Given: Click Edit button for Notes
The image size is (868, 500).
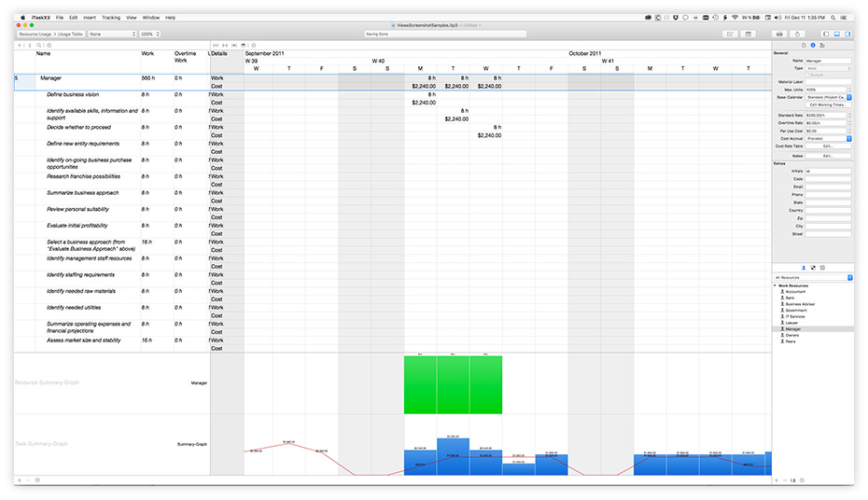Looking at the screenshot, I should [828, 157].
